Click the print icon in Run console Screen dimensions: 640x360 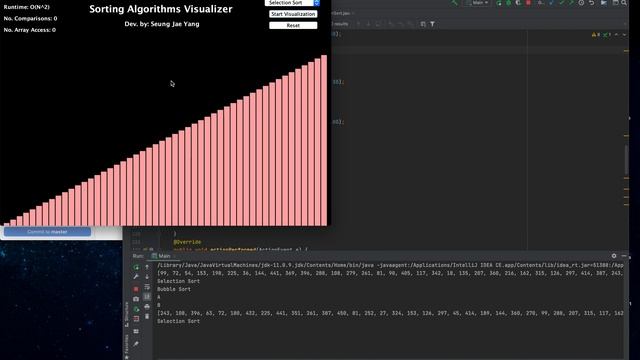click(x=147, y=307)
